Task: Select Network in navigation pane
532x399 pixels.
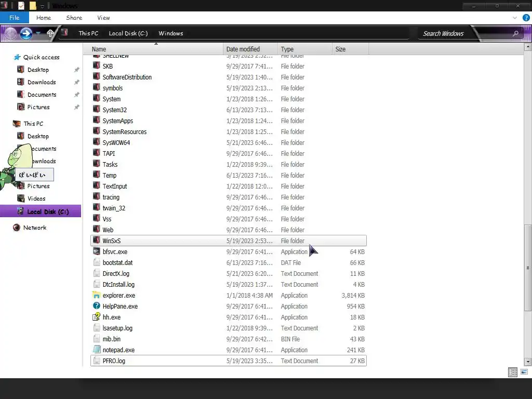Action: tap(30, 228)
